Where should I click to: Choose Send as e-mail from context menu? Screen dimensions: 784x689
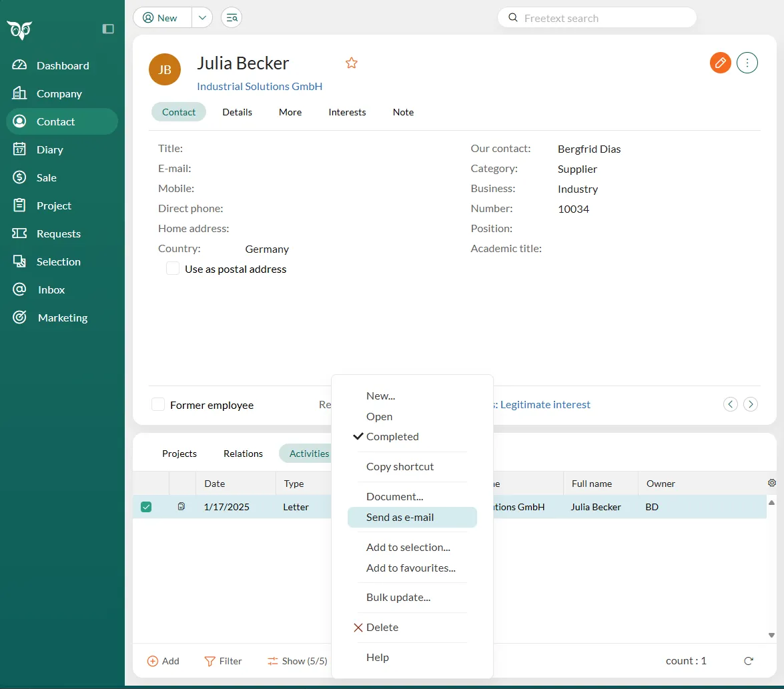tap(400, 517)
